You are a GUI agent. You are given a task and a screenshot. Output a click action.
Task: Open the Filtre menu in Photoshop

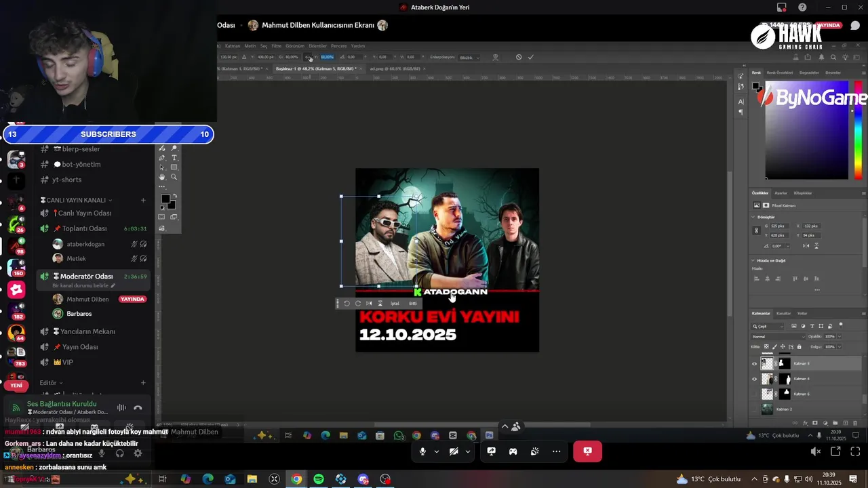pos(277,46)
